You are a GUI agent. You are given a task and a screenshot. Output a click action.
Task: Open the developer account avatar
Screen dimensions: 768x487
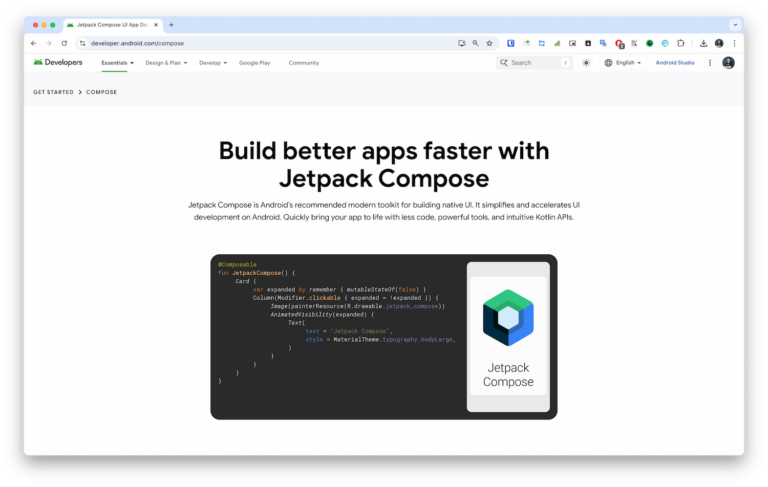(728, 63)
